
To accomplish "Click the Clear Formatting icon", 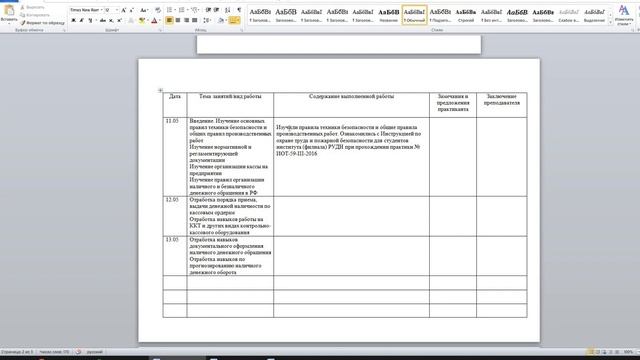I will (158, 10).
